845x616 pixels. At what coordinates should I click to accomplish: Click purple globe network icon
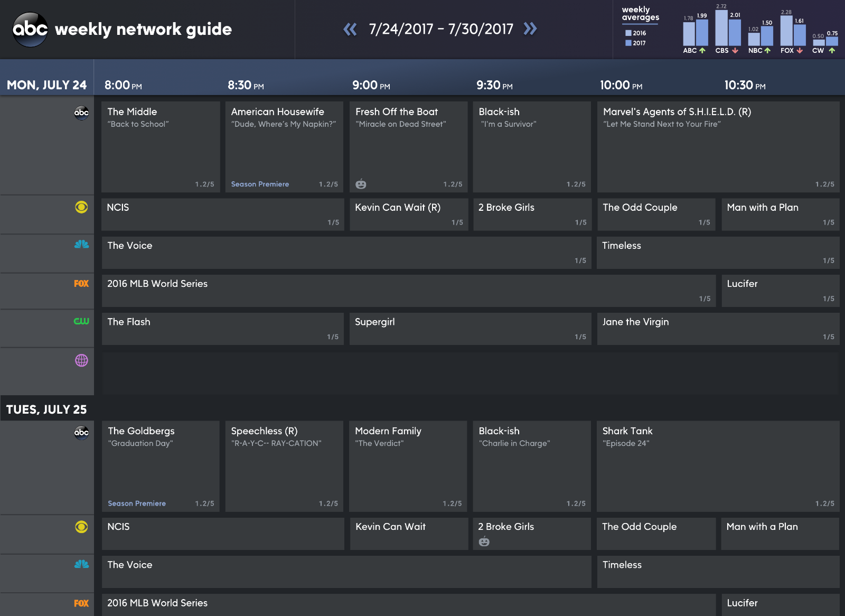[81, 360]
